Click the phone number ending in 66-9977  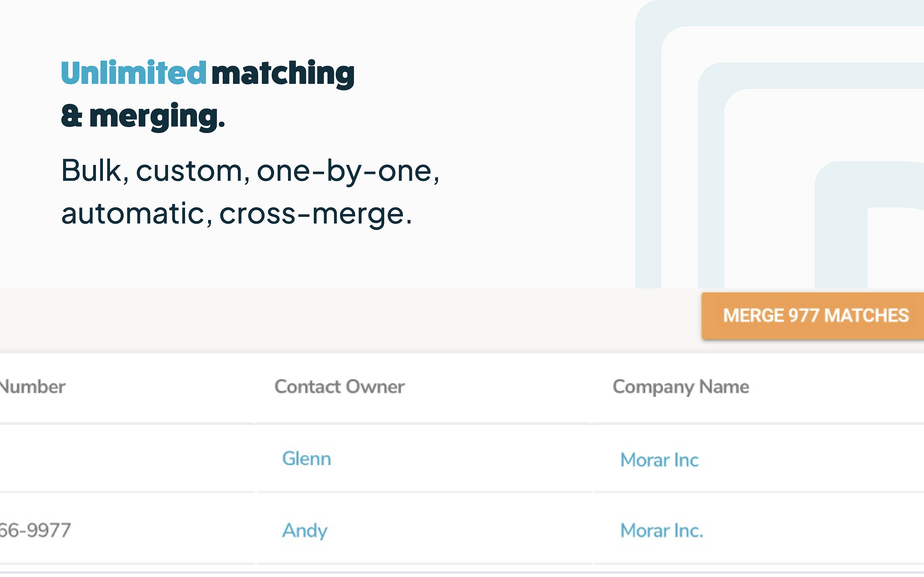tap(35, 531)
